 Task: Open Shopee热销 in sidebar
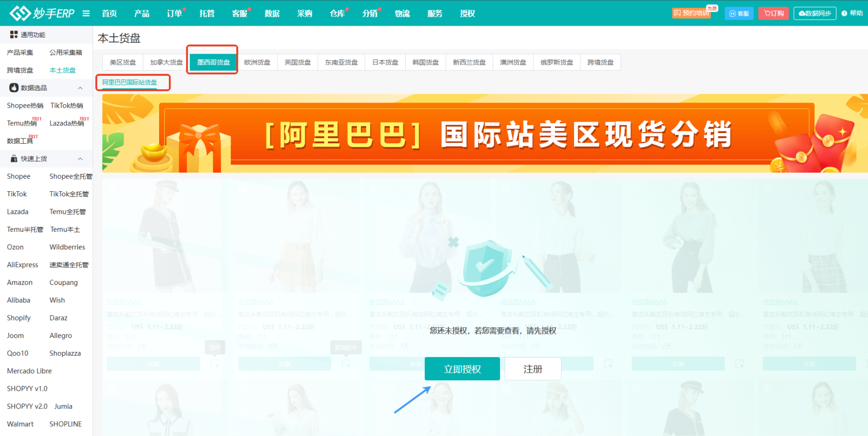pos(25,106)
